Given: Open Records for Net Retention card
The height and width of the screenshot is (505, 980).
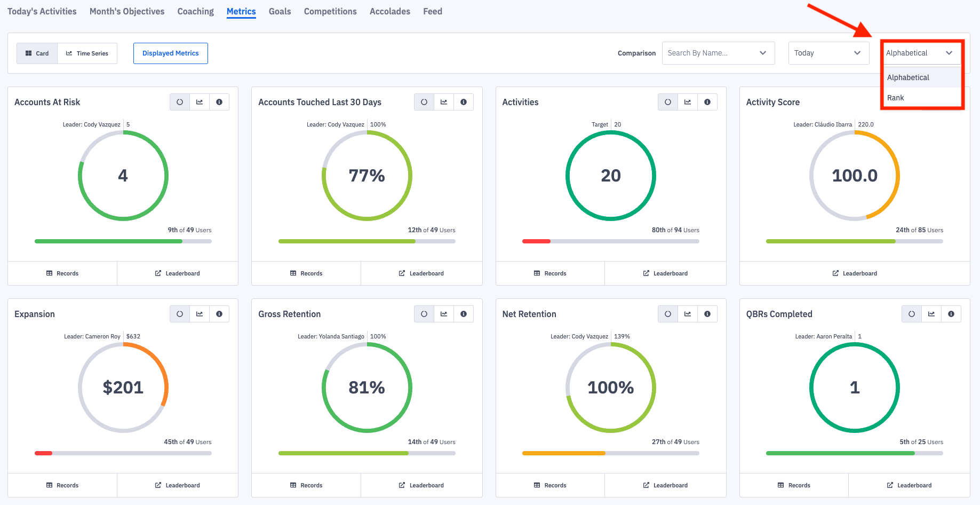Looking at the screenshot, I should coord(550,485).
